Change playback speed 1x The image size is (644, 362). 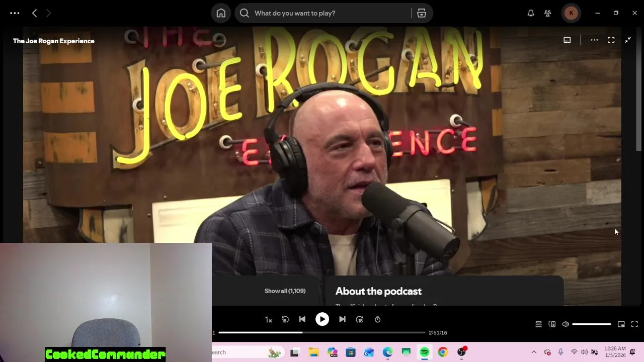[269, 320]
